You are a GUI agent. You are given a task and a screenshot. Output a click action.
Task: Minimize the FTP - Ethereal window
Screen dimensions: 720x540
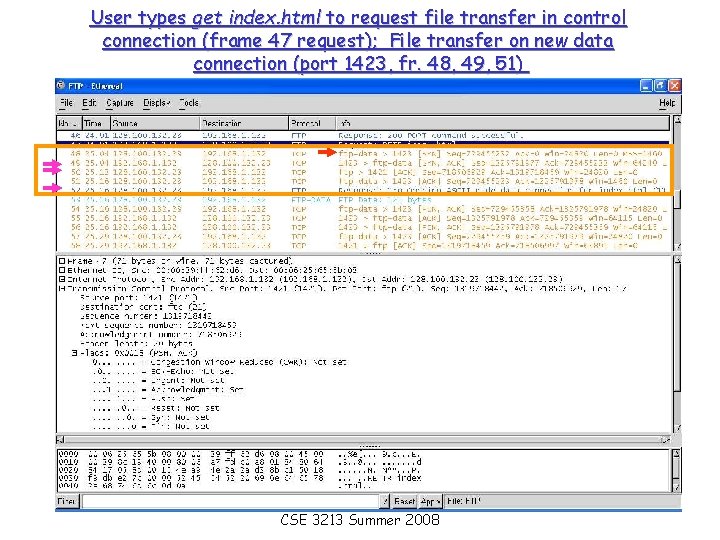646,86
